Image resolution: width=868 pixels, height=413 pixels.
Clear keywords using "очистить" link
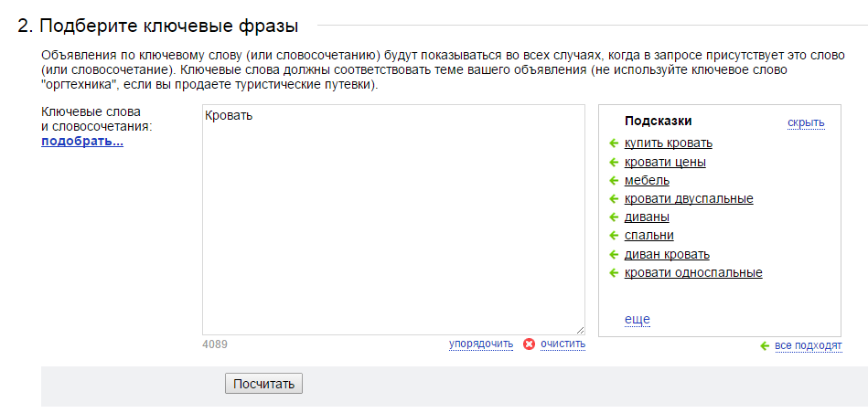click(x=563, y=344)
